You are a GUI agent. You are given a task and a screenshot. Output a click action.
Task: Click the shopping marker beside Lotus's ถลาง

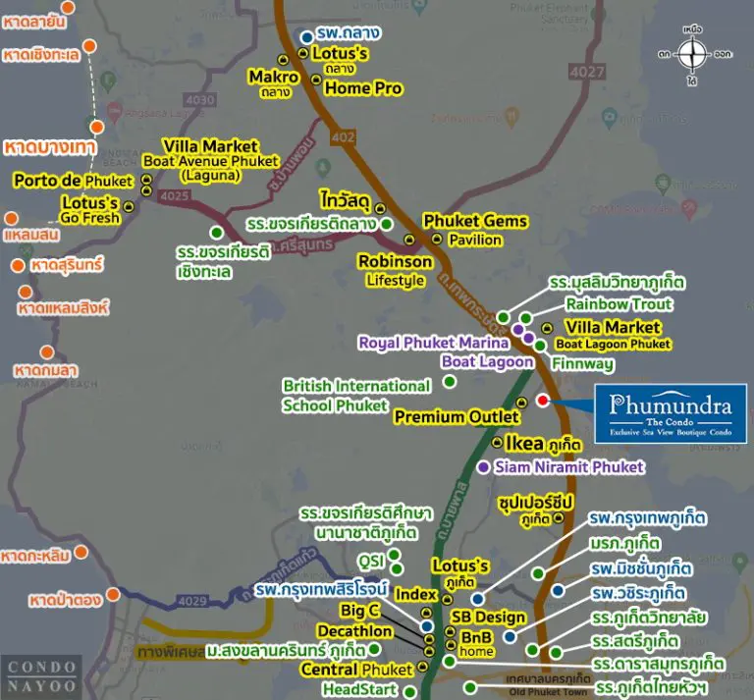303,53
